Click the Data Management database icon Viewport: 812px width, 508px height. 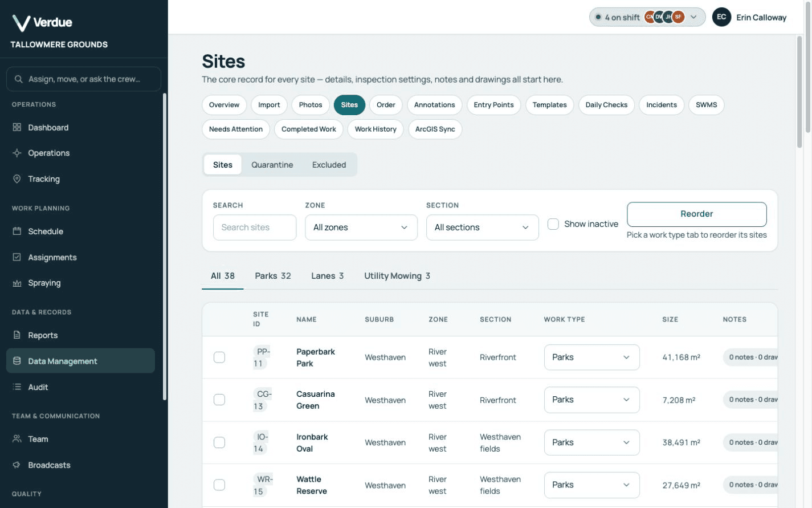[17, 361]
